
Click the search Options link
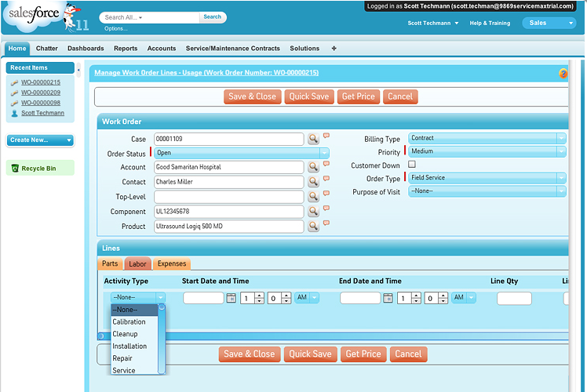click(115, 28)
